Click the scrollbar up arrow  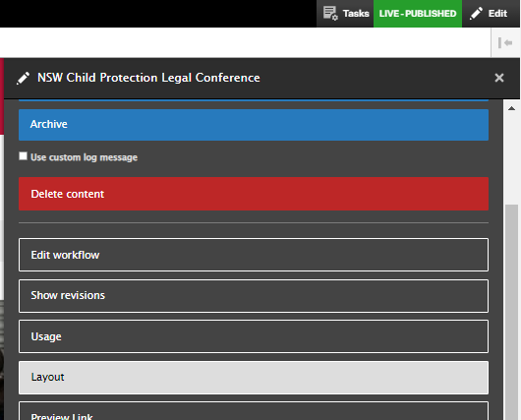(512, 108)
